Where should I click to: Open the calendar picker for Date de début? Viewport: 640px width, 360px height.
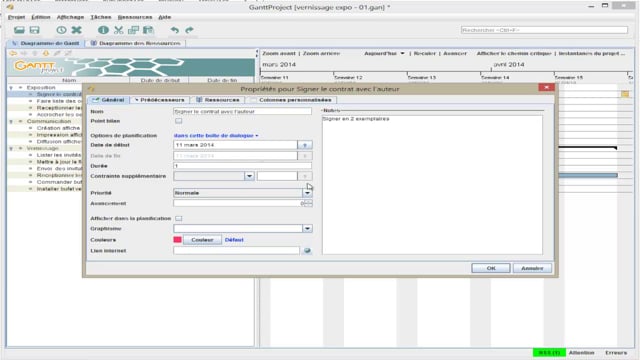[305, 145]
